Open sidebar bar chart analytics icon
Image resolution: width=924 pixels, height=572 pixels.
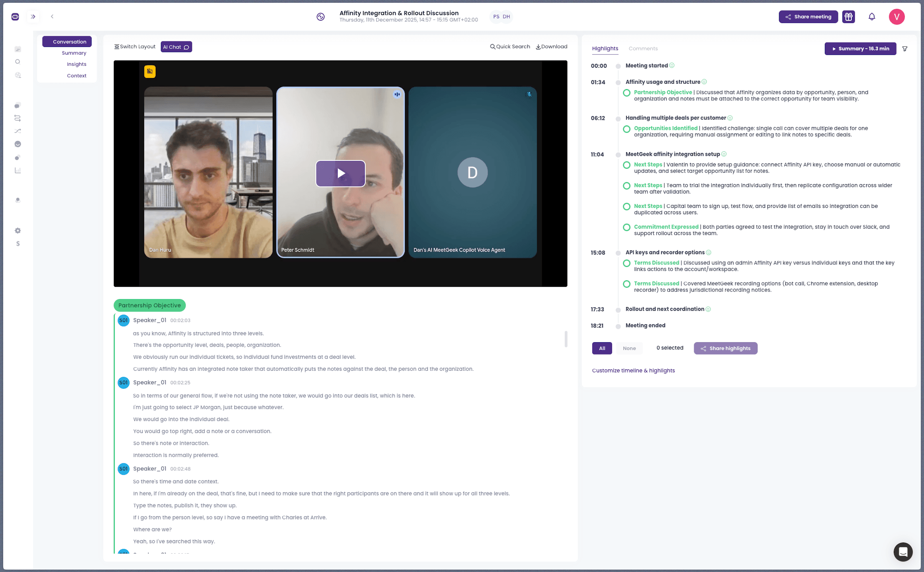18,170
